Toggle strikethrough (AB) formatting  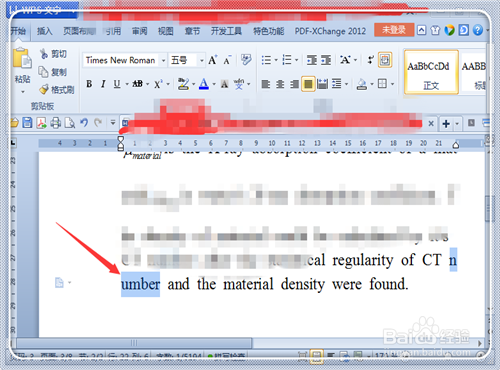tap(138, 84)
